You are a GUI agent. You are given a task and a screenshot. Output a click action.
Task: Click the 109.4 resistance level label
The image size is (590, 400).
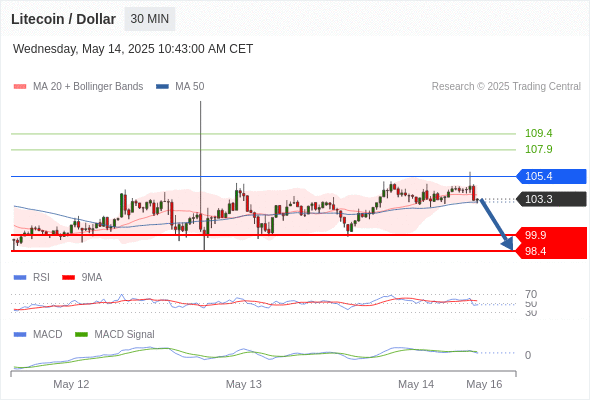coord(539,133)
